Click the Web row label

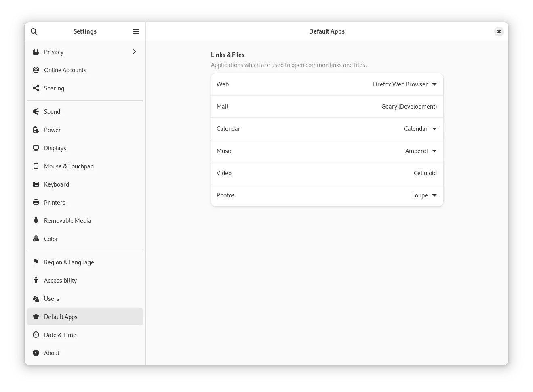pyautogui.click(x=223, y=84)
